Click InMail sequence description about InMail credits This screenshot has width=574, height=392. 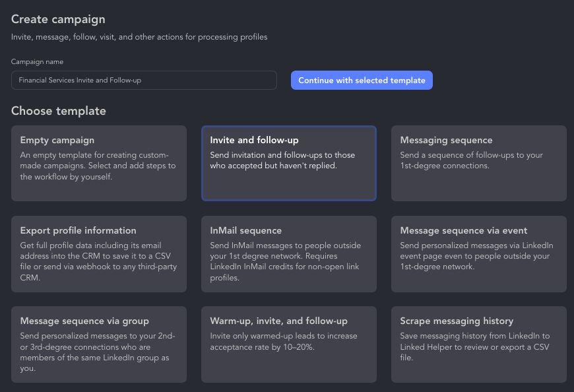(x=288, y=261)
